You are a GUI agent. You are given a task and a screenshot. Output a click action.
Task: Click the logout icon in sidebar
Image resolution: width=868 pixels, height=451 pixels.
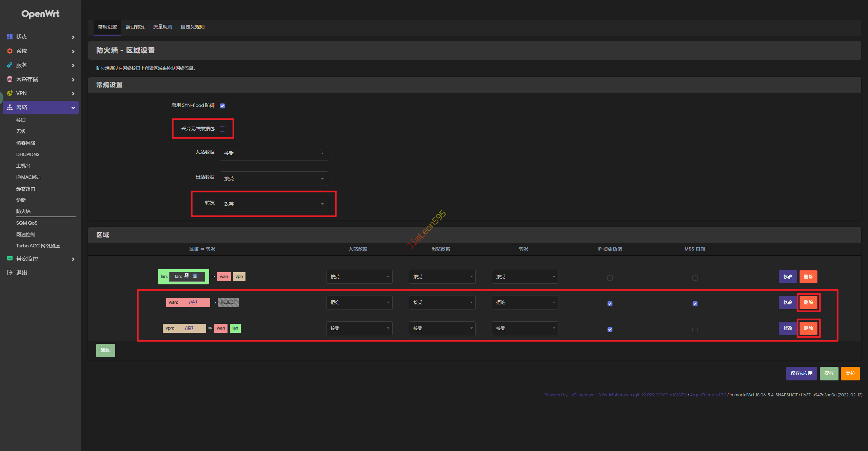tap(10, 273)
